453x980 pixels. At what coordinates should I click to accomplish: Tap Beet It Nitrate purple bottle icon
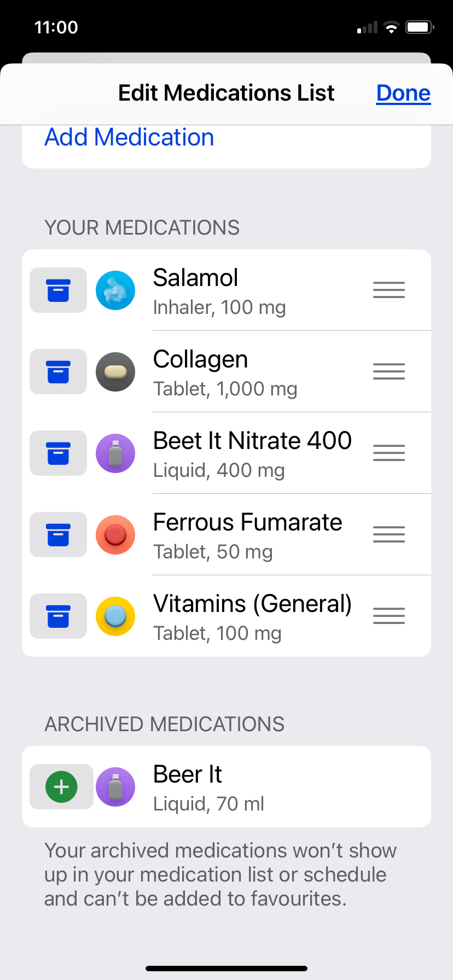tap(115, 453)
